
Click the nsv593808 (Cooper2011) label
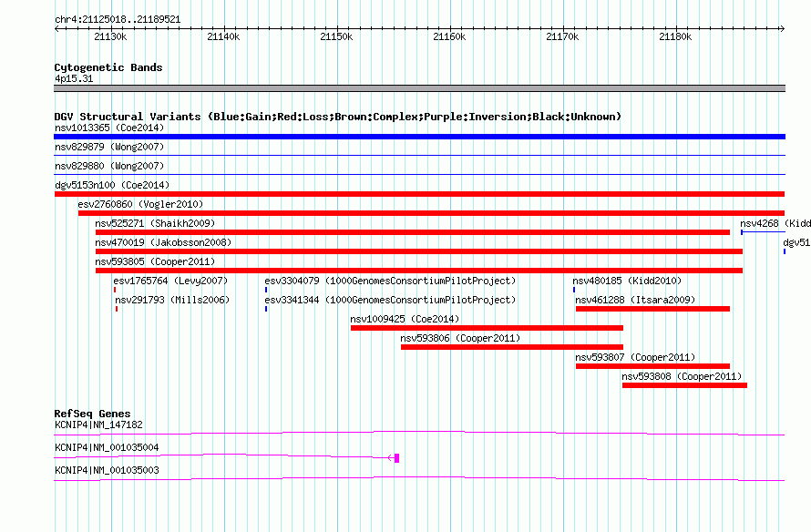[683, 376]
